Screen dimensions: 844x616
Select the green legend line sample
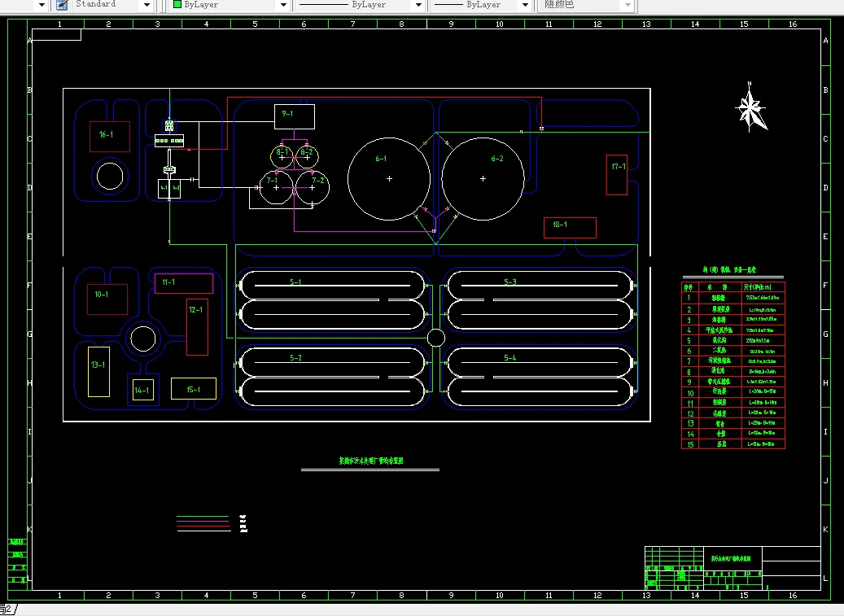203,517
